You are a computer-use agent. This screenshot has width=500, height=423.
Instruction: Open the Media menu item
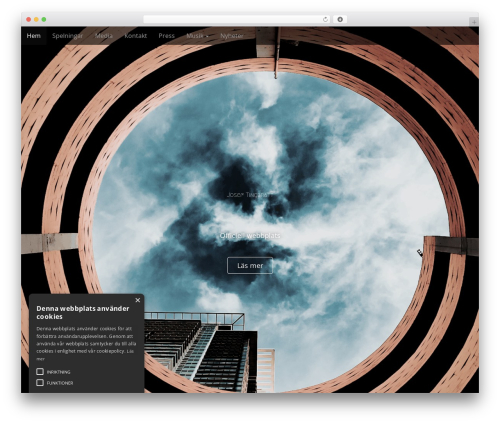click(x=104, y=36)
